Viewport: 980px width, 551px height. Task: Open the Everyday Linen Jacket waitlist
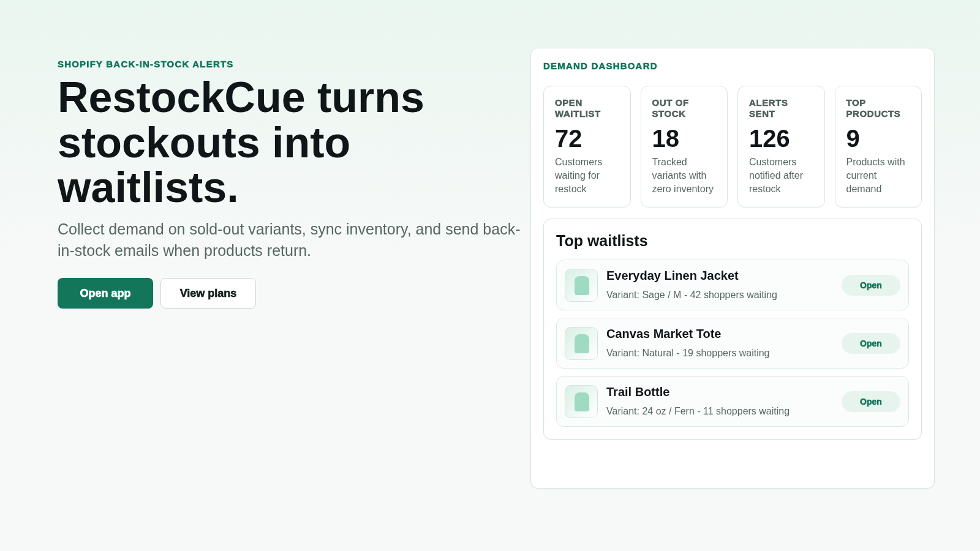click(870, 285)
